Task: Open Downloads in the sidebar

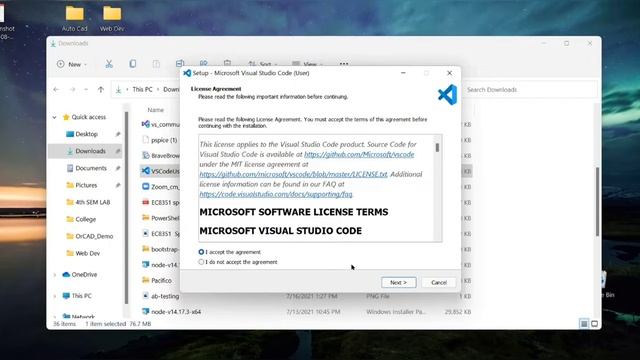Action: pos(90,151)
